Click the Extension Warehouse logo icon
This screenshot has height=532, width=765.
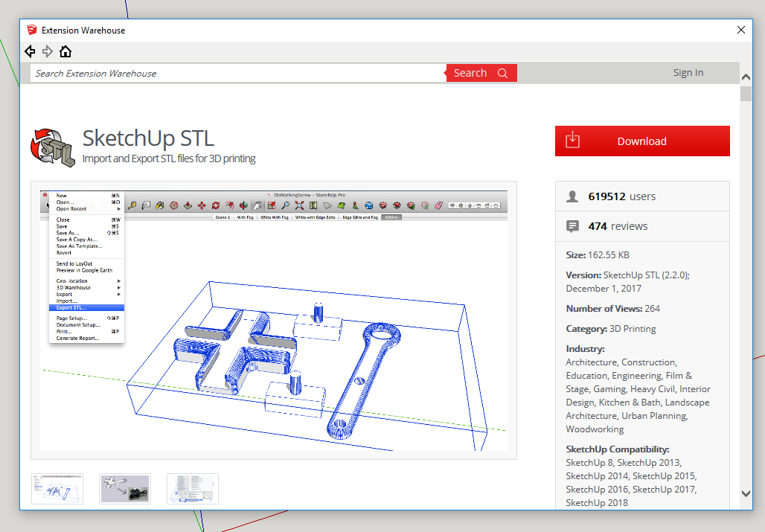point(31,30)
